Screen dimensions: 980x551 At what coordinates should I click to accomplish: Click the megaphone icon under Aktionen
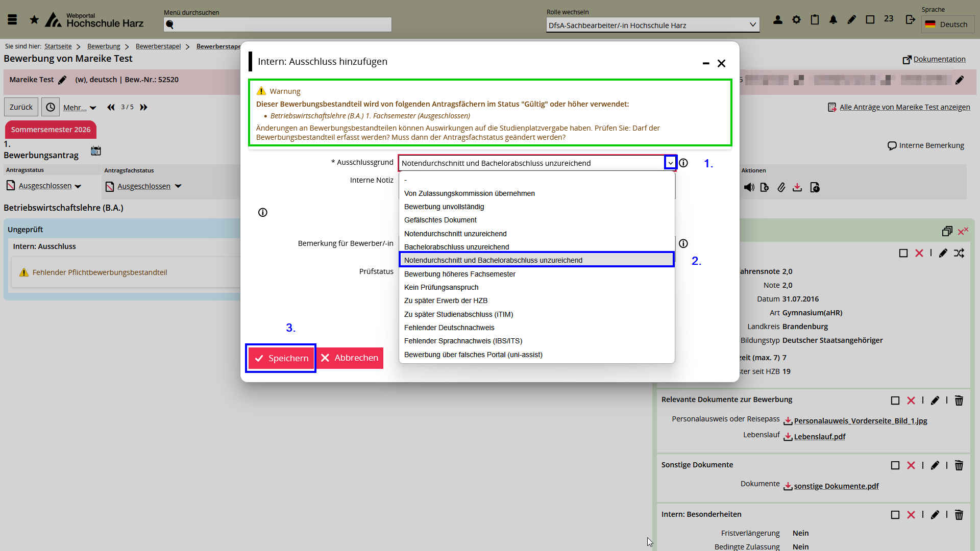point(749,188)
